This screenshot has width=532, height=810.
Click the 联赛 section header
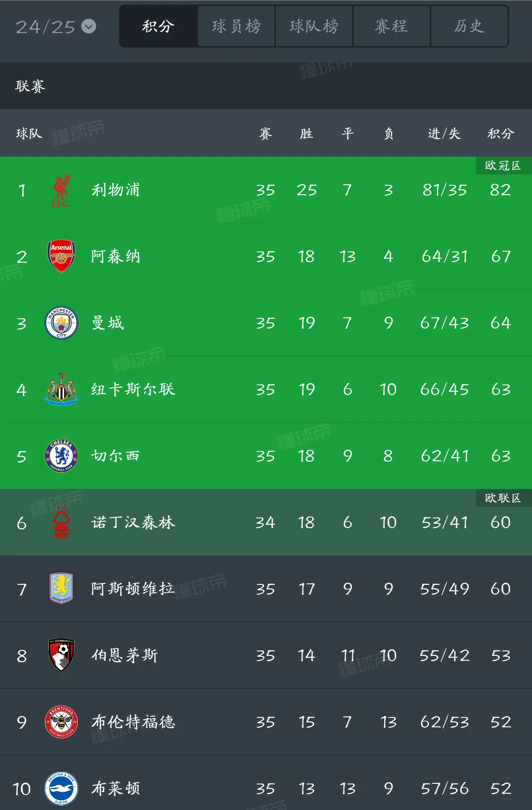pyautogui.click(x=31, y=86)
